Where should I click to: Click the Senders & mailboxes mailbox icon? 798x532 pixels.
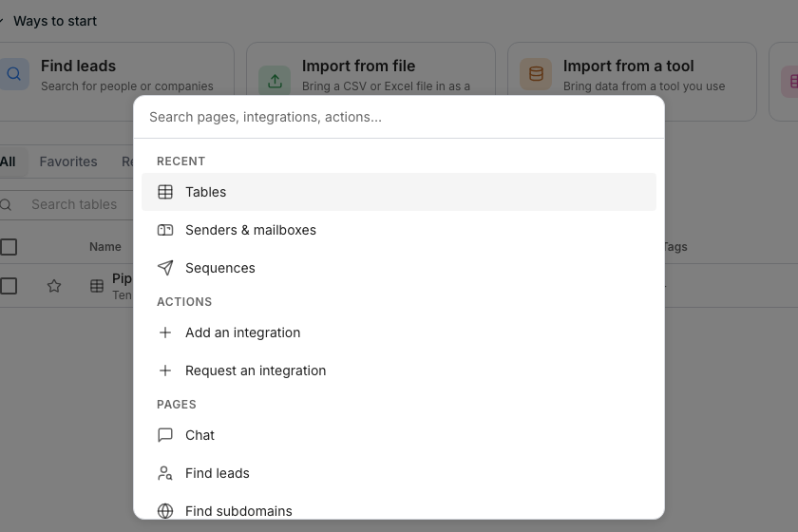165,230
